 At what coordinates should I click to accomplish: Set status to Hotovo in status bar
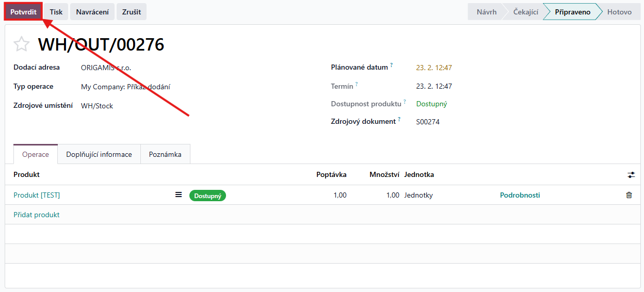coord(619,12)
